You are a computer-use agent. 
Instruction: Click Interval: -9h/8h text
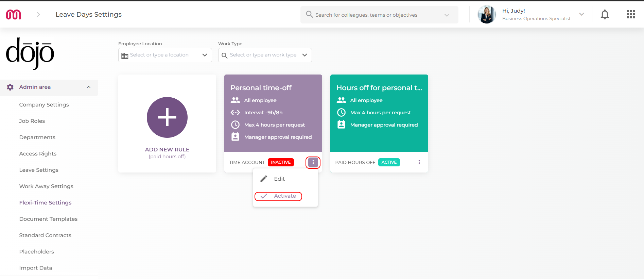point(263,113)
